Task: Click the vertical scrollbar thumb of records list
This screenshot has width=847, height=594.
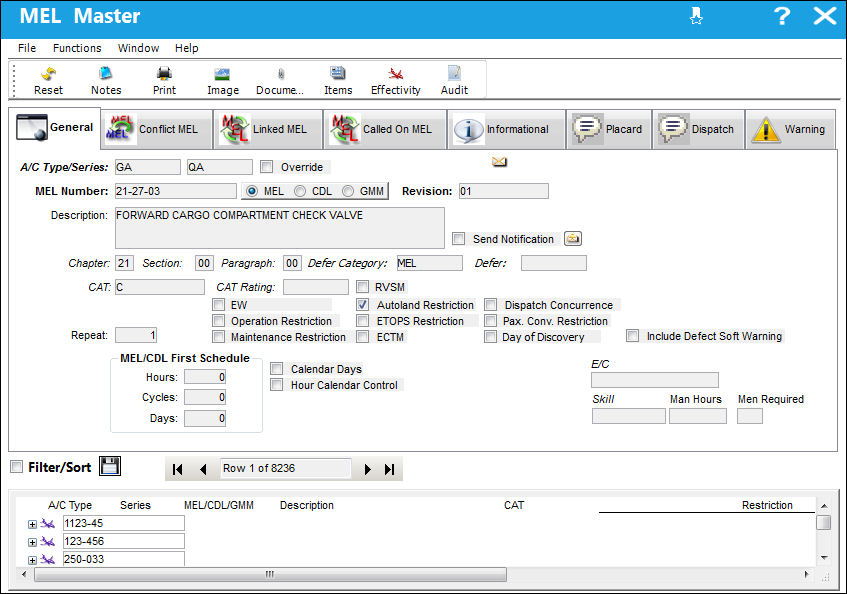Action: coord(824,523)
